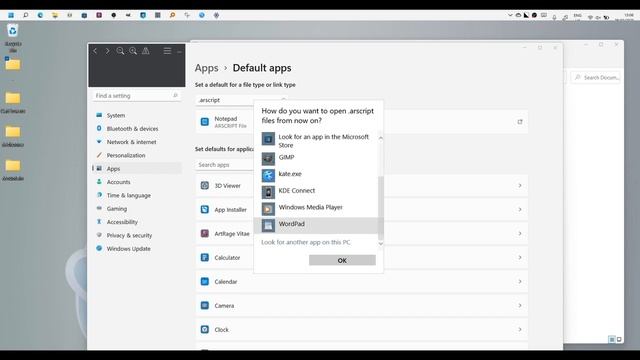This screenshot has width=640, height=360.
Task: Click the Calendar app icon
Action: click(204, 282)
